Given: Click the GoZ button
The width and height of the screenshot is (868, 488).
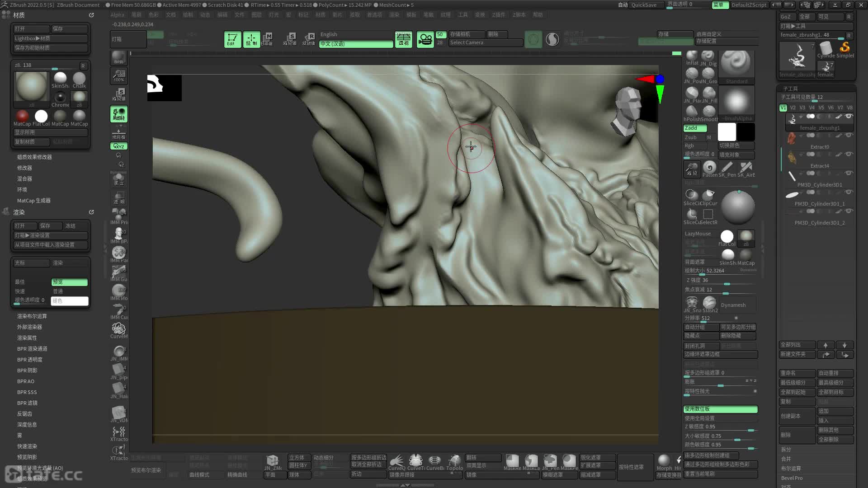Looking at the screenshot, I should point(787,17).
